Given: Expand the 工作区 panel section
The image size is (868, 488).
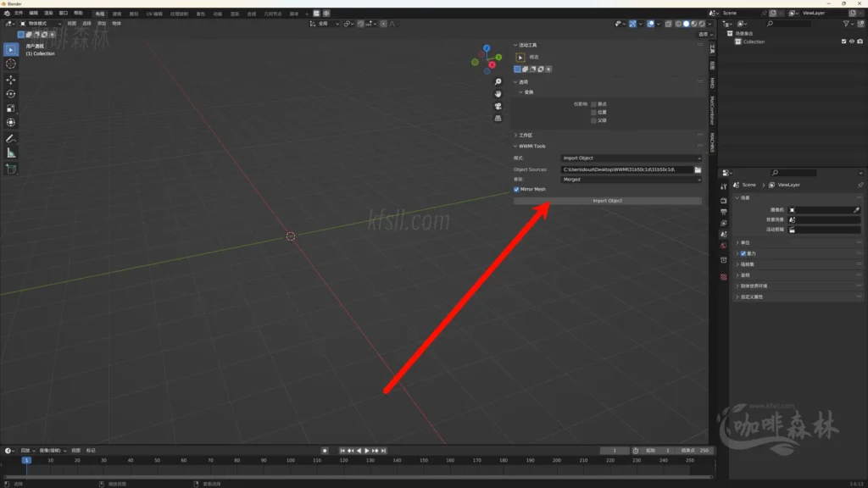Looking at the screenshot, I should pyautogui.click(x=526, y=135).
